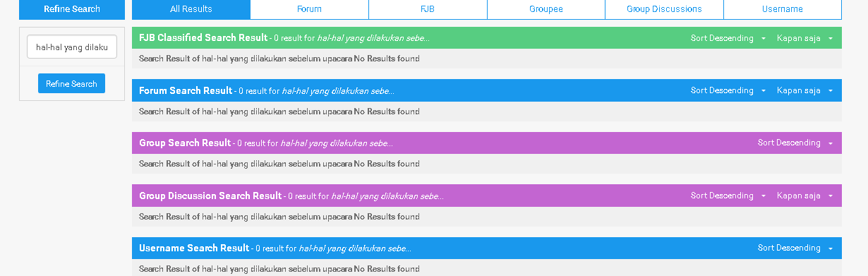
Task: Expand Sort Descending in Username Search Result
Action: pos(795,248)
